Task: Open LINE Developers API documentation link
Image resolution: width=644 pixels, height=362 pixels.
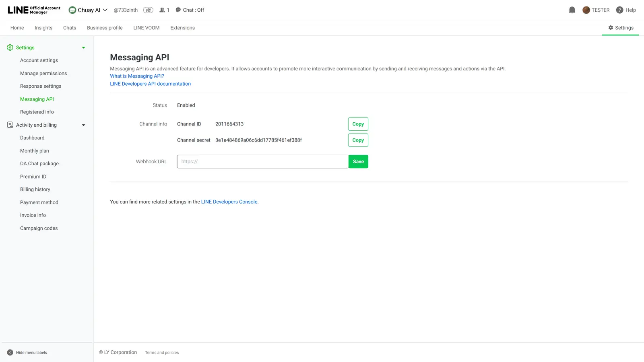Action: [x=151, y=84]
